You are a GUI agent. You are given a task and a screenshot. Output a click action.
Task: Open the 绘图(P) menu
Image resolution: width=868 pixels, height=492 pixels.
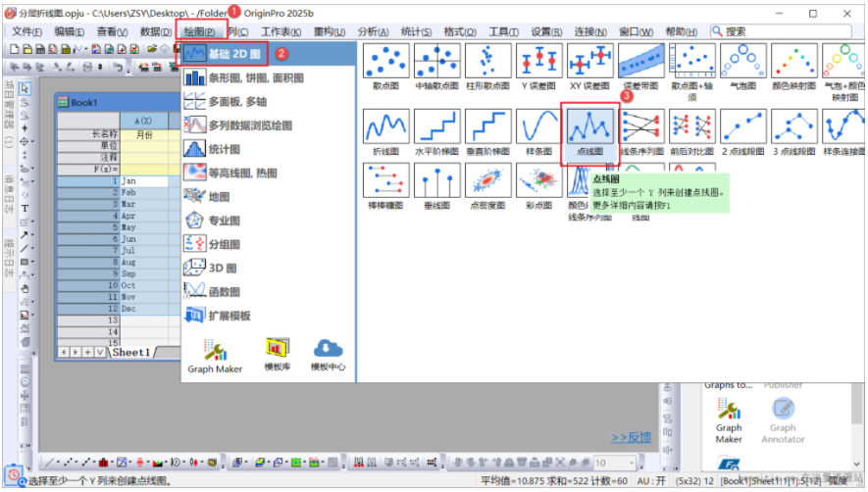point(199,31)
